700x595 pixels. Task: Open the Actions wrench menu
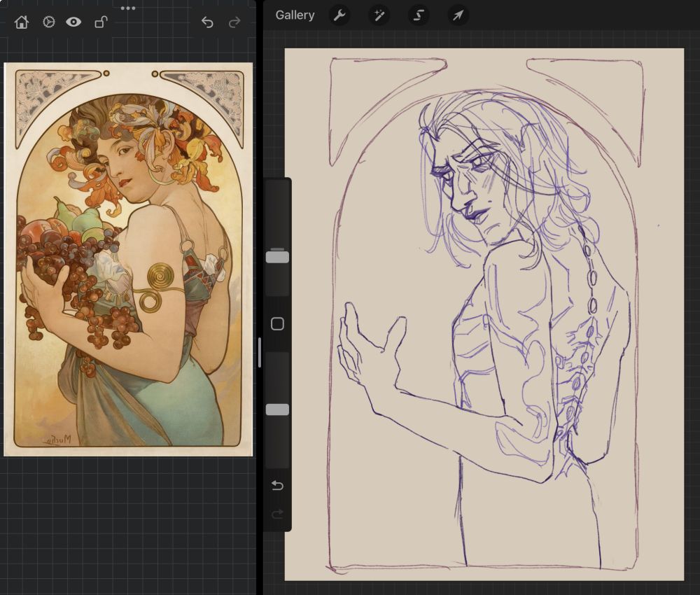(339, 15)
